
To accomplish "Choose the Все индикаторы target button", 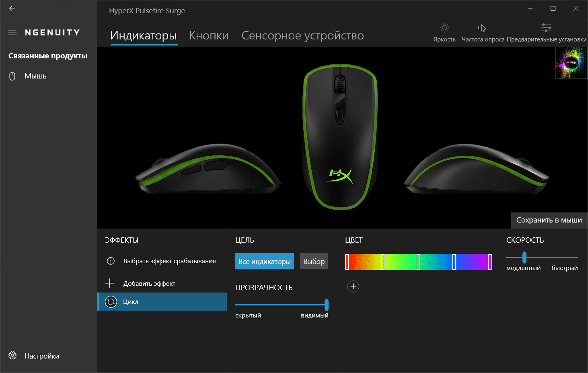I will pos(265,261).
